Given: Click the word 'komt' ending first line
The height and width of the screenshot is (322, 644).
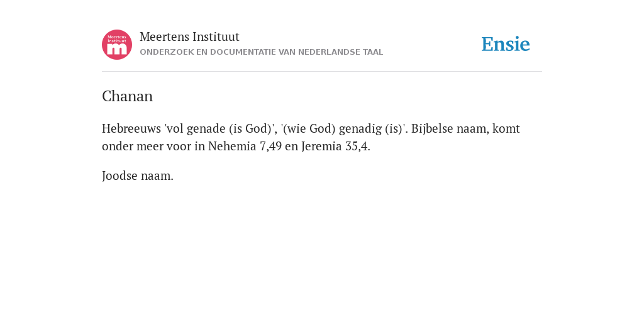Looking at the screenshot, I should tap(506, 128).
